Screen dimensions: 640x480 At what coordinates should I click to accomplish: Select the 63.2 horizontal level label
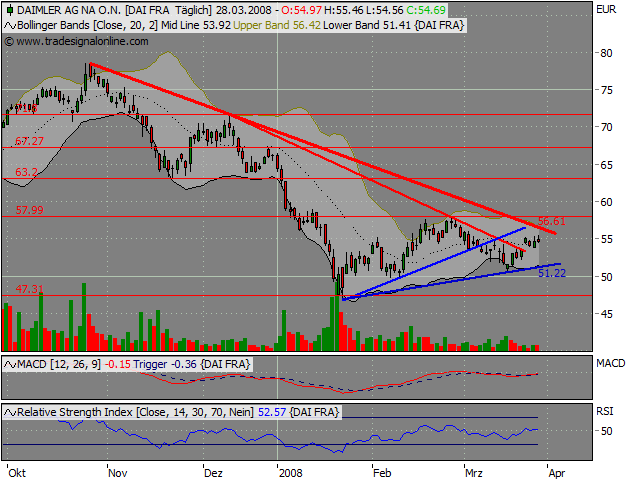tap(25, 172)
